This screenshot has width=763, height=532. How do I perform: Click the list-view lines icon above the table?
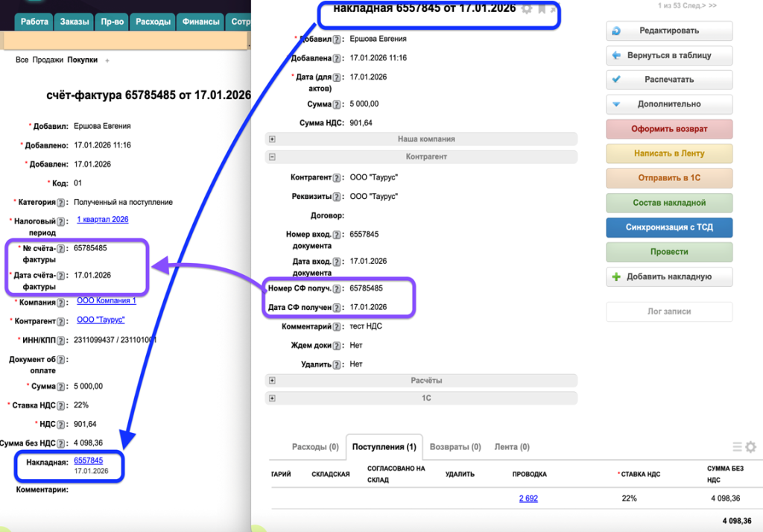(737, 447)
